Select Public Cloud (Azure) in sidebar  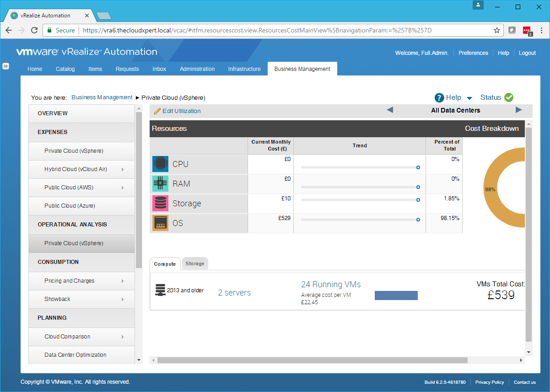70,206
